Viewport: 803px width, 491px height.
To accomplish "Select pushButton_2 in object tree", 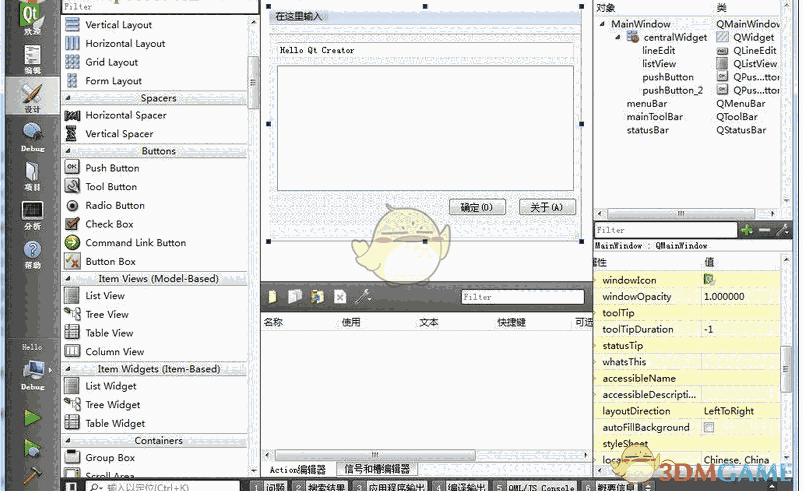I will click(672, 91).
